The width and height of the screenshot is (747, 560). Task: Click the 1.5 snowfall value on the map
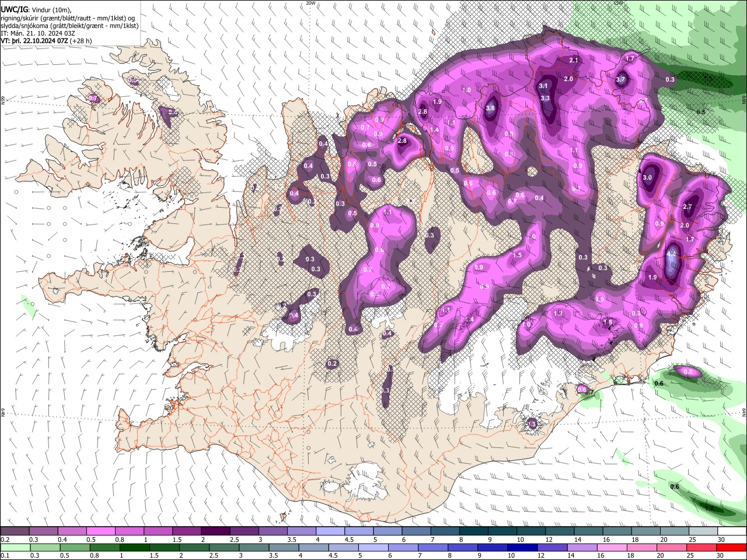pyautogui.click(x=517, y=255)
